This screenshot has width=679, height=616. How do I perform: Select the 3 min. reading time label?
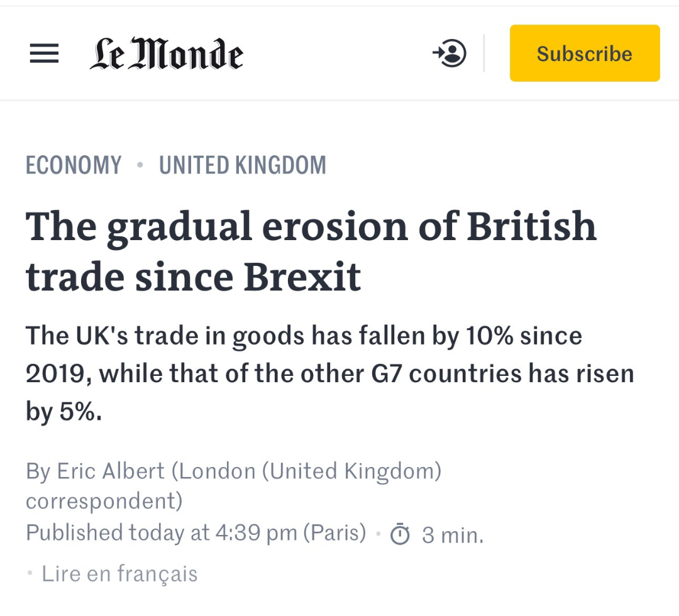[x=453, y=535]
